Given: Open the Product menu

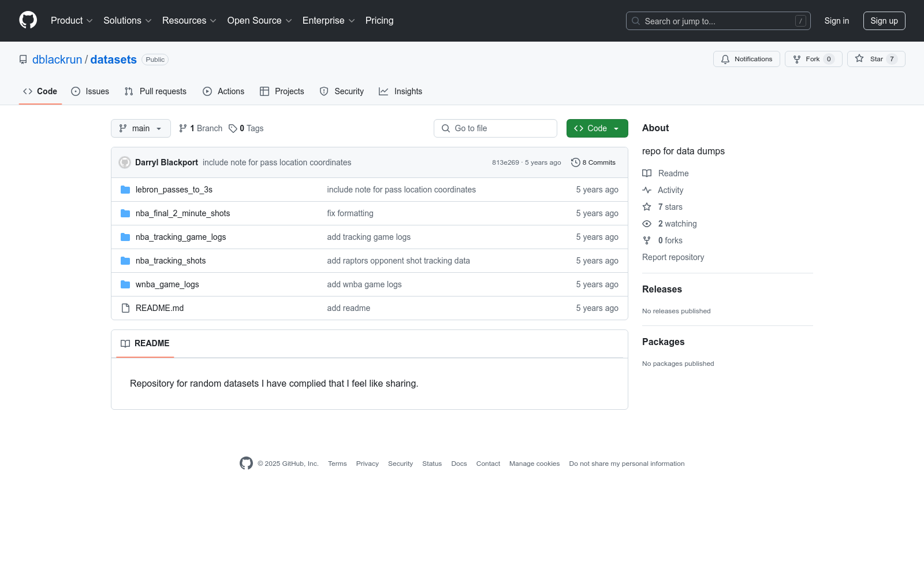Looking at the screenshot, I should point(72,20).
